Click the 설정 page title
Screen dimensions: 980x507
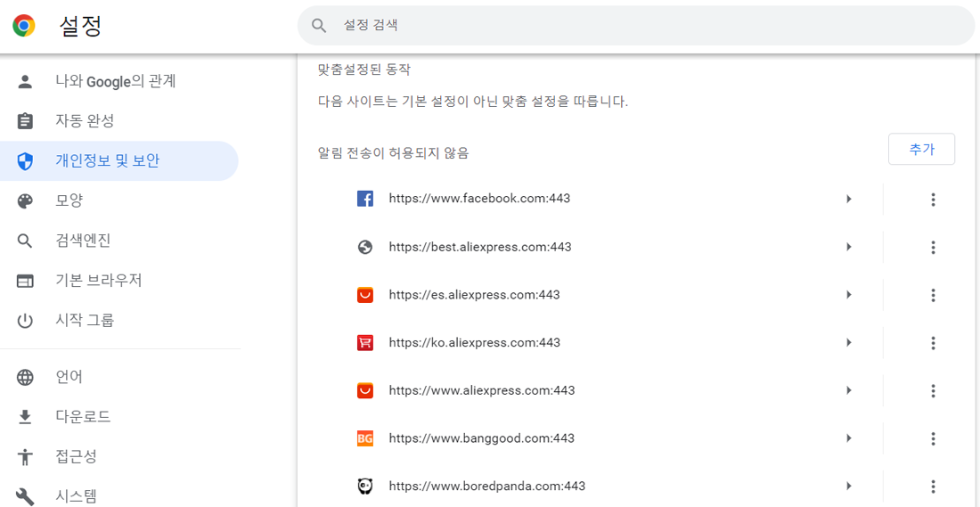click(x=80, y=26)
